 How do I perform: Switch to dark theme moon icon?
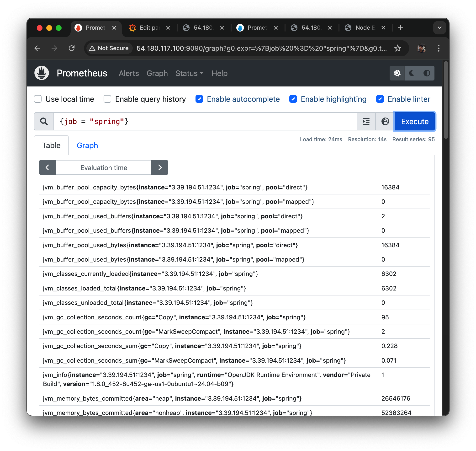(x=412, y=73)
